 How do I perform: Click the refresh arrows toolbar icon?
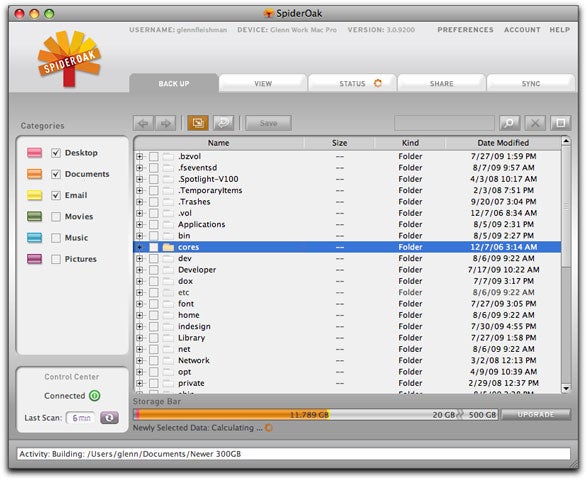pos(223,123)
